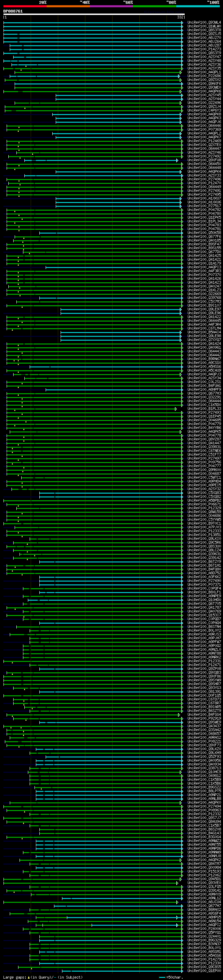Click the arrowhead of the UniRef100_Q93VE0 alignment
223x980 pixels.
(178, 883)
